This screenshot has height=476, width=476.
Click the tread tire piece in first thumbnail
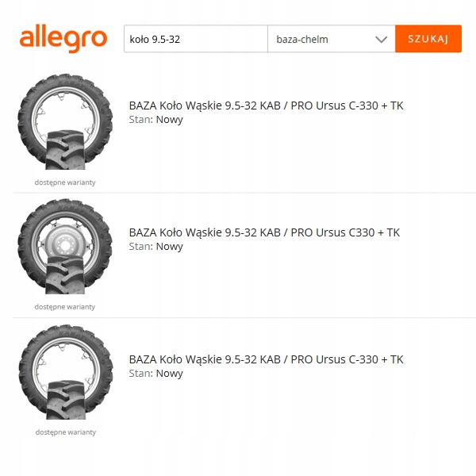pyautogui.click(x=65, y=150)
